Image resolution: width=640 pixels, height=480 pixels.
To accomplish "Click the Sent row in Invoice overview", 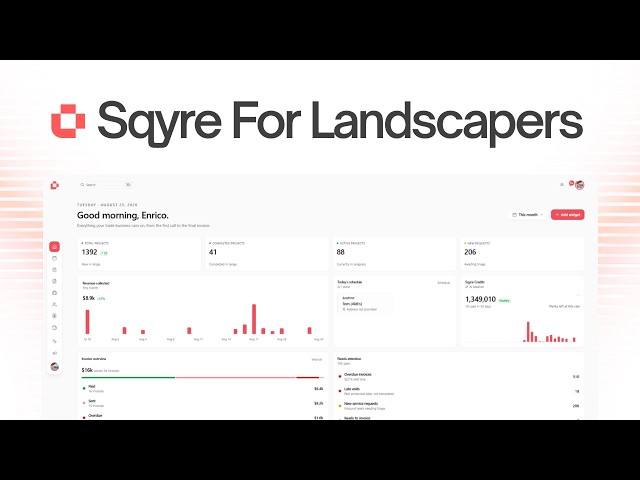I will pos(203,403).
